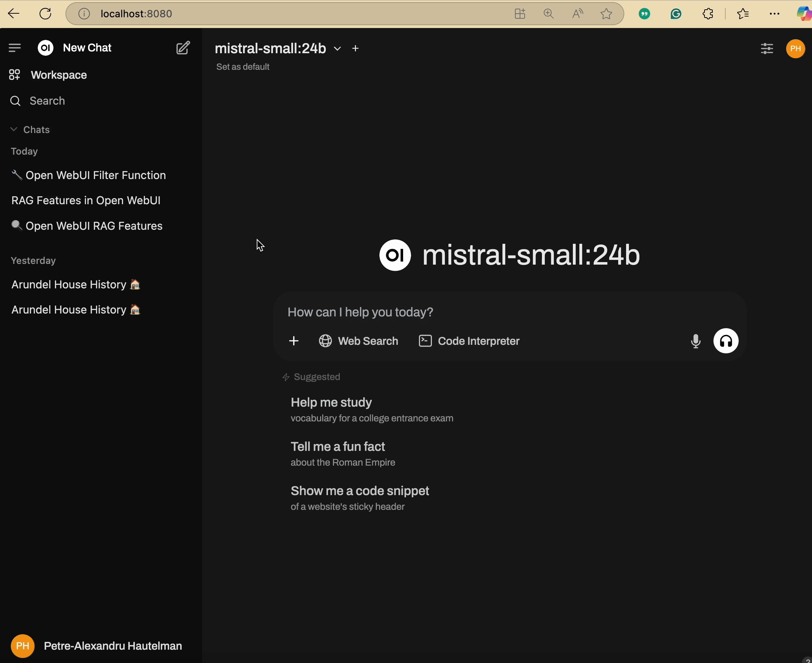
Task: Click the Suggested label
Action: point(316,377)
